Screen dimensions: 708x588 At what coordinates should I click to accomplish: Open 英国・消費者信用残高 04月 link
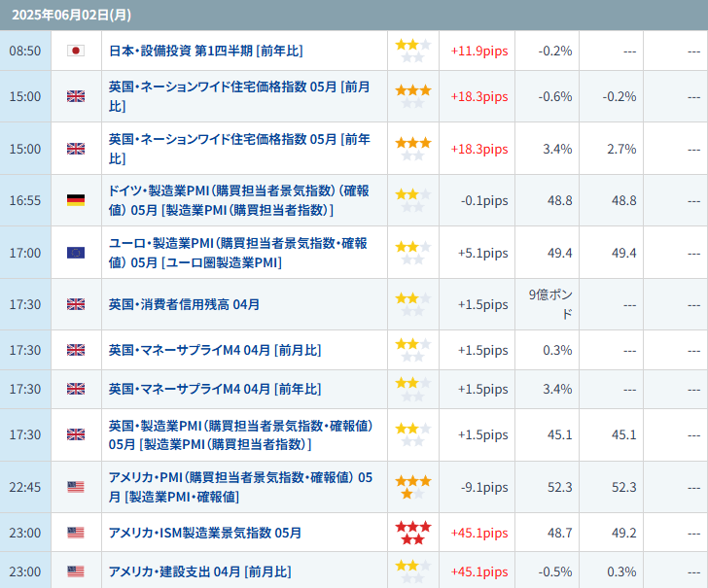(x=184, y=304)
